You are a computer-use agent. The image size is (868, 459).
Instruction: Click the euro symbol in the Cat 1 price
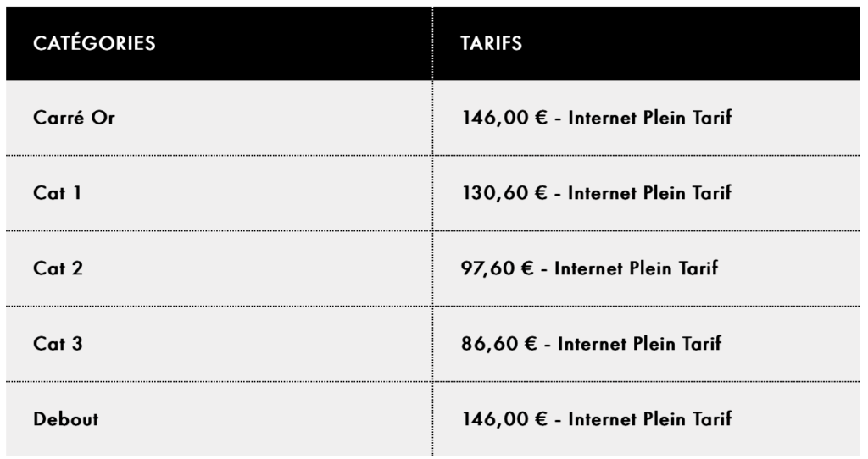click(x=540, y=193)
